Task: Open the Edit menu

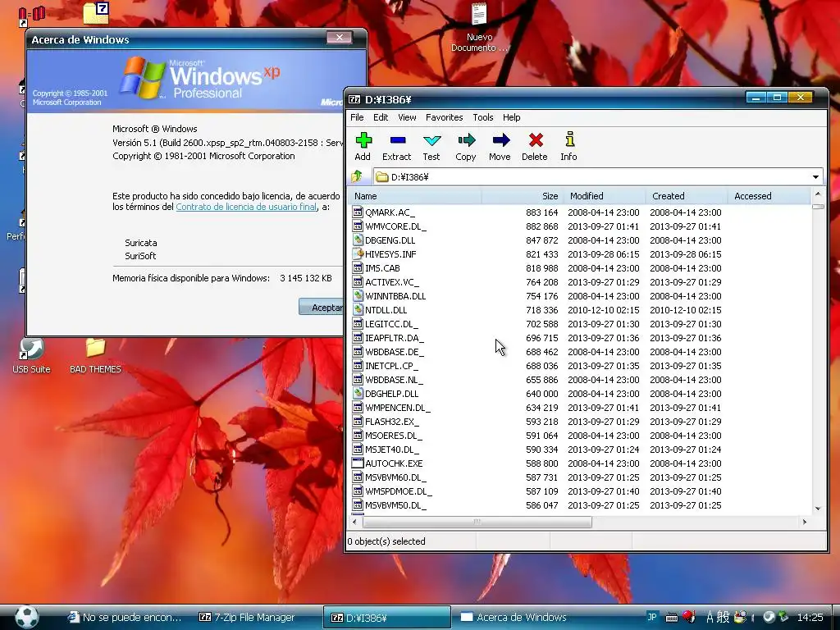Action: click(x=381, y=117)
